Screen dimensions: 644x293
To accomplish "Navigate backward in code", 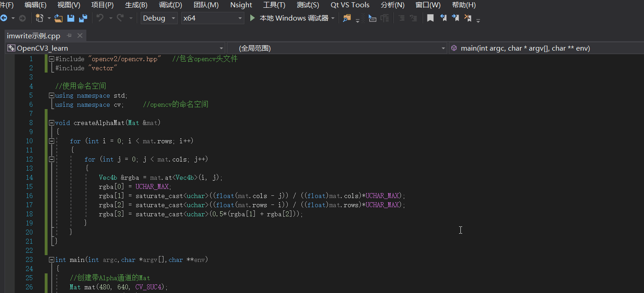I will click(x=4, y=18).
